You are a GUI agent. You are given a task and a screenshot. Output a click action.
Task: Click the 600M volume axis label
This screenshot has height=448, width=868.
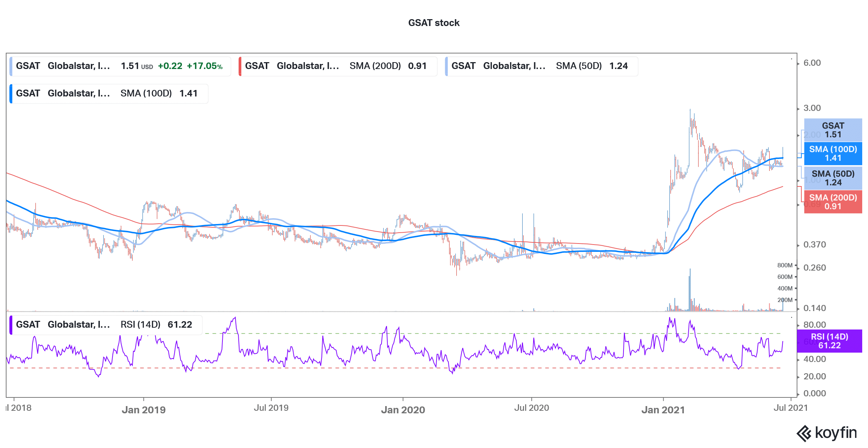[785, 277]
